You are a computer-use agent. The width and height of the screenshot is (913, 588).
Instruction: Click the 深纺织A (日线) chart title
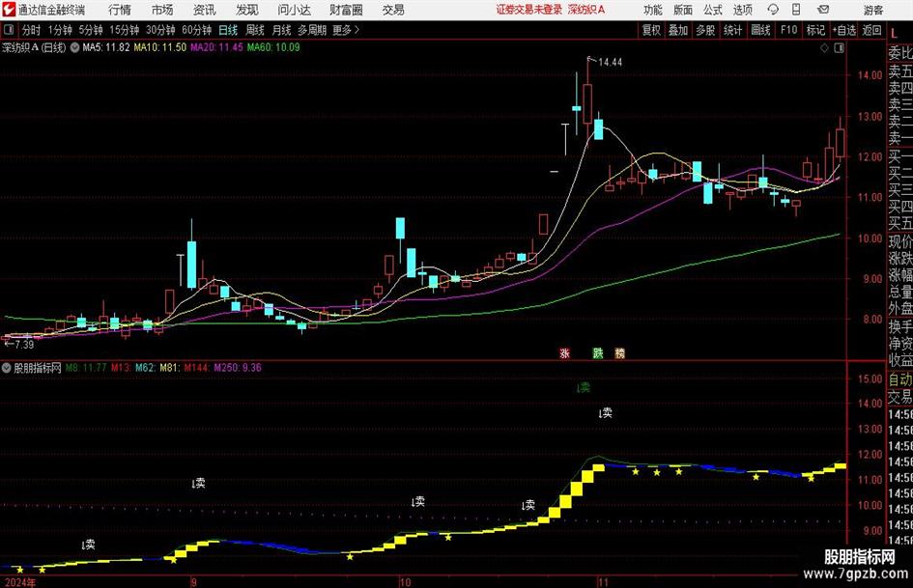(x=34, y=47)
